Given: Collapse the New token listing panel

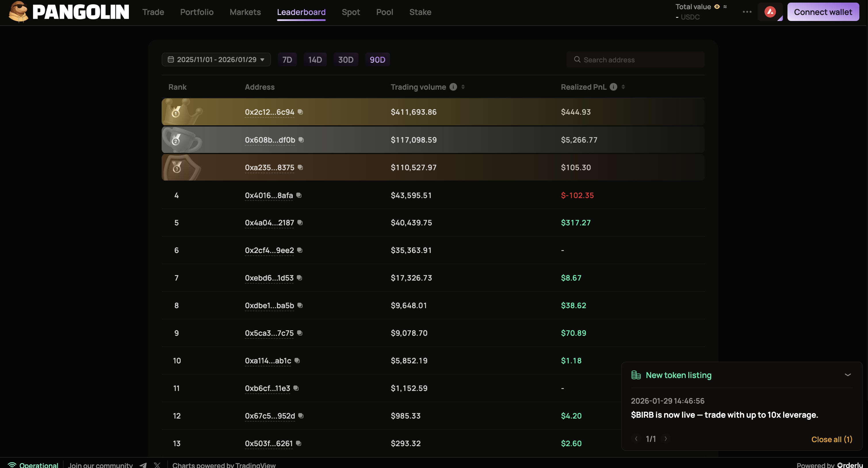Looking at the screenshot, I should 848,375.
